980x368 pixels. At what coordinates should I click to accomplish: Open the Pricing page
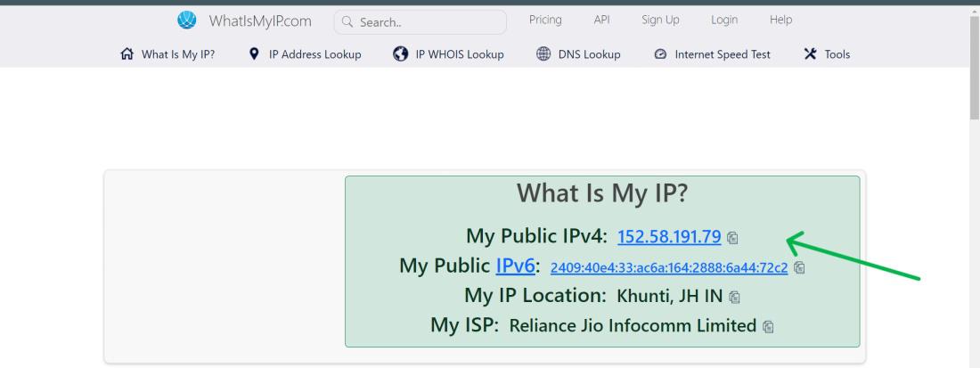coord(545,20)
